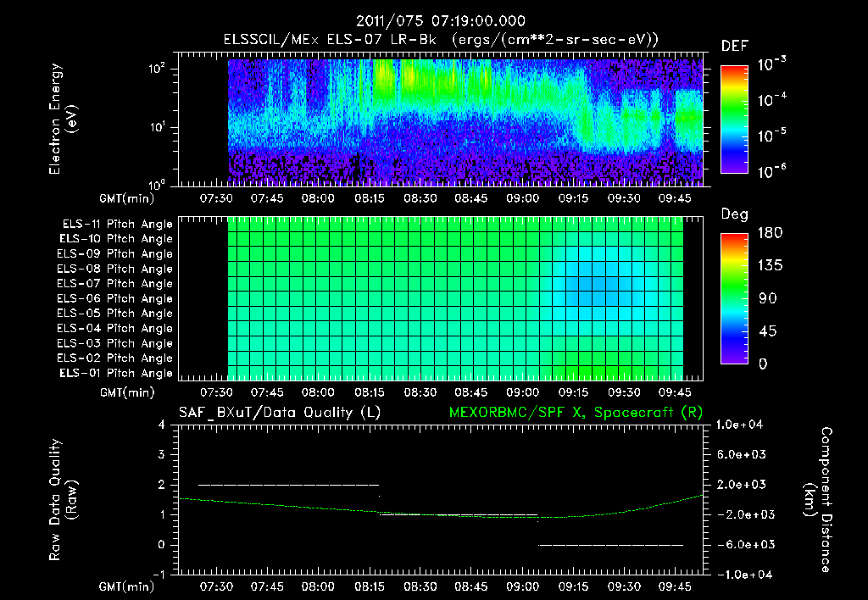Click the DEF color bar legend
Screen dimensions: 868x600
click(x=734, y=119)
